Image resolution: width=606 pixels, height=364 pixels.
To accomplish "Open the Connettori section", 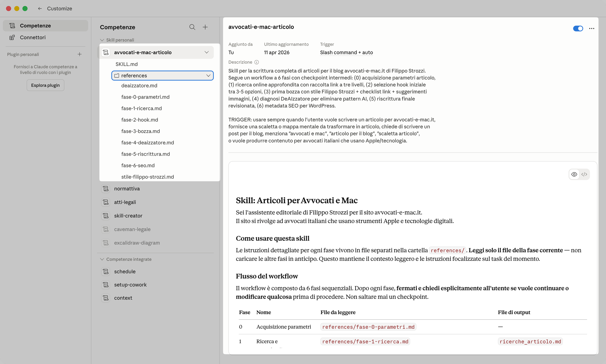I will point(33,38).
